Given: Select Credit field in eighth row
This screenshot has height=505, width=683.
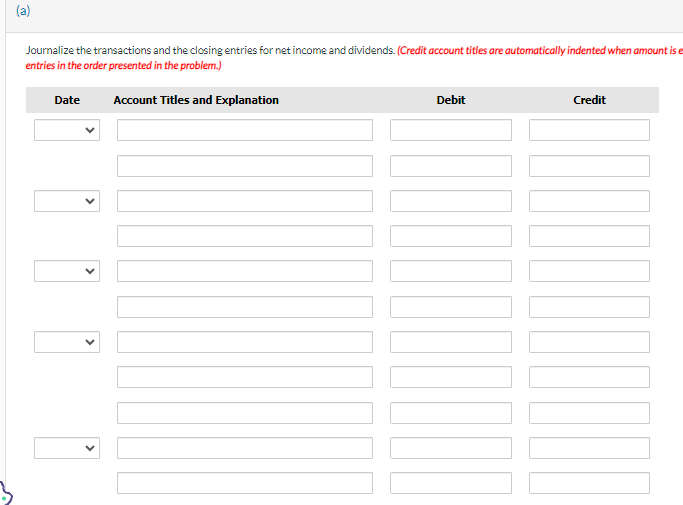Looking at the screenshot, I should [x=589, y=377].
